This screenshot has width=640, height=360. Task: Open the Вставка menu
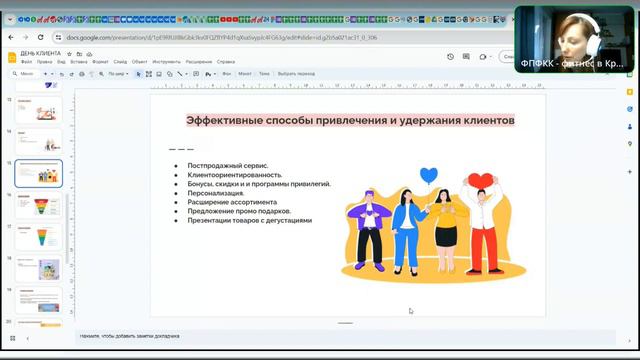click(79, 62)
